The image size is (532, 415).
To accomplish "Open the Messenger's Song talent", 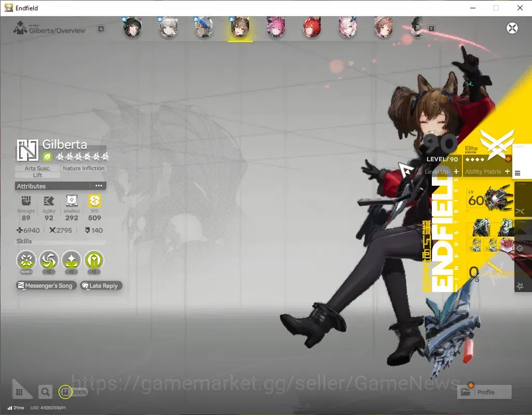I will tap(47, 286).
